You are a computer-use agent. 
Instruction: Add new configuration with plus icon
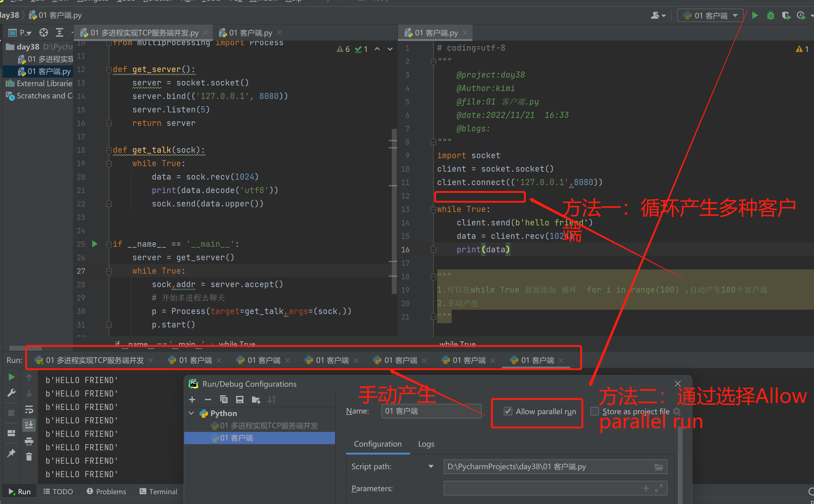(x=192, y=399)
